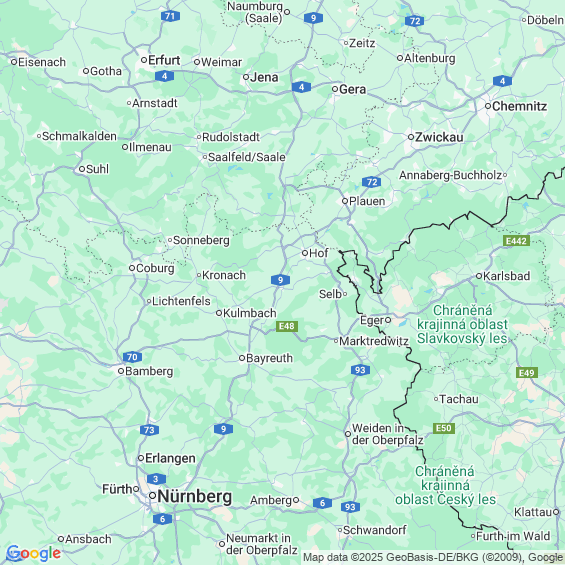Select the Bayreuth city marker
Screen dimensions: 565x565
[x=242, y=358]
